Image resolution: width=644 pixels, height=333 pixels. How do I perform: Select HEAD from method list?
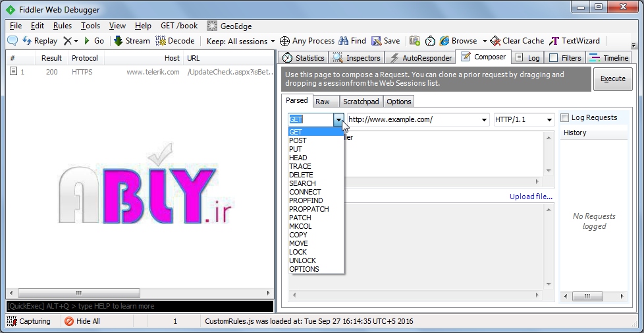tap(316, 158)
